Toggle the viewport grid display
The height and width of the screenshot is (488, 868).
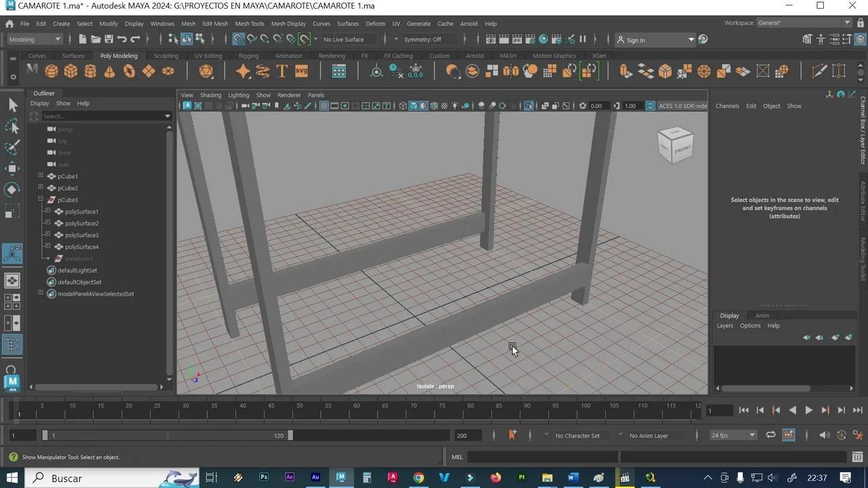point(324,106)
